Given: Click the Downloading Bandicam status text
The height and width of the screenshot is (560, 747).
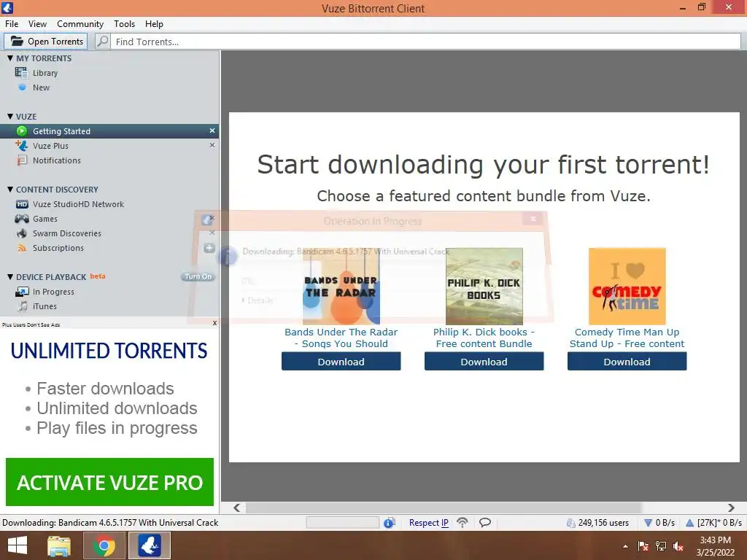Looking at the screenshot, I should pyautogui.click(x=110, y=522).
